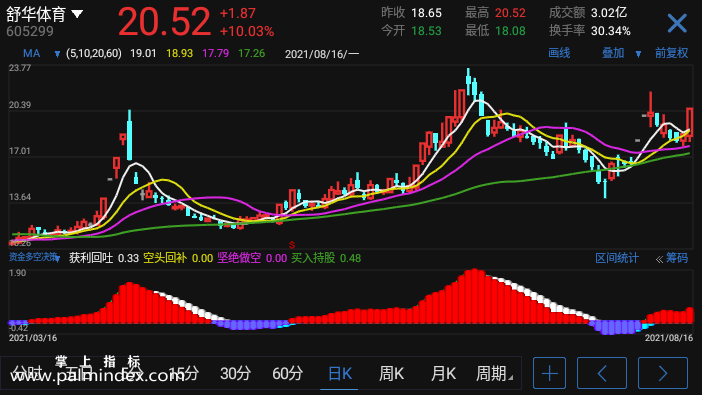
Task: Switch to the 日K daily chart tab
Action: pyautogui.click(x=340, y=373)
